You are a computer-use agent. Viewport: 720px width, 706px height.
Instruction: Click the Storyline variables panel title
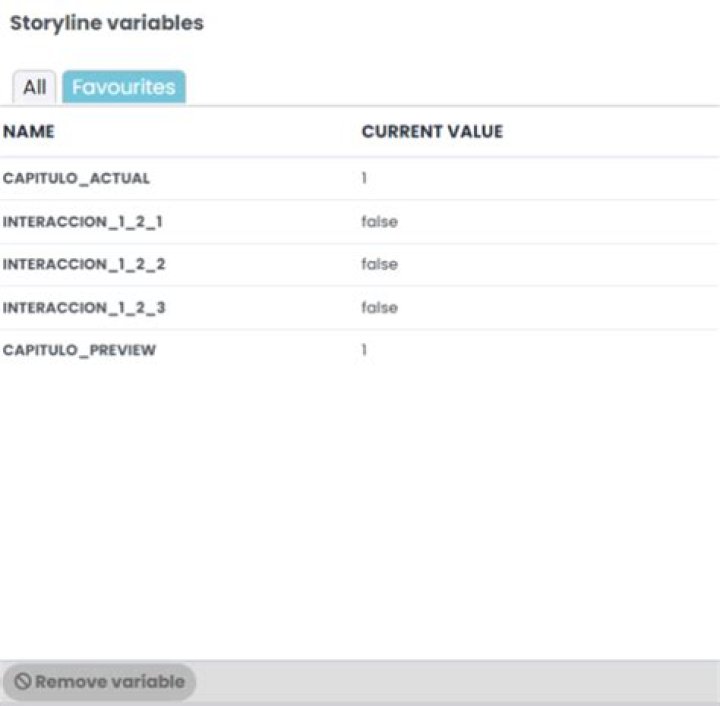pos(107,23)
